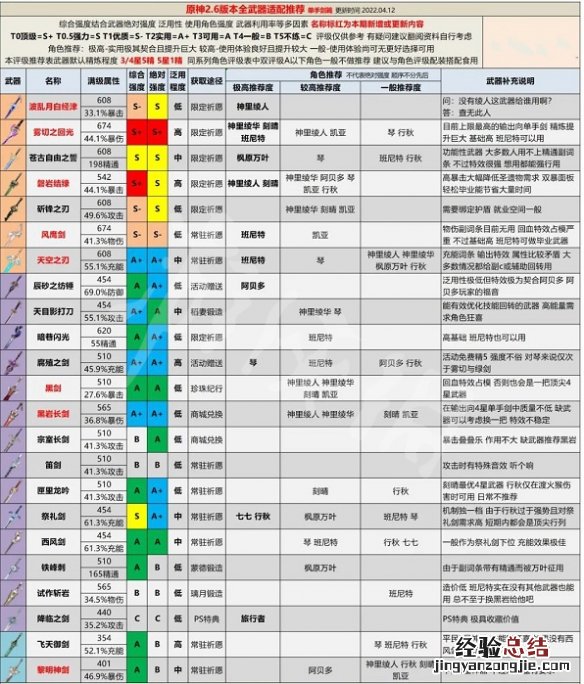Select the 斫峰之刃 sword icon
584x684 pixels.
(13, 209)
